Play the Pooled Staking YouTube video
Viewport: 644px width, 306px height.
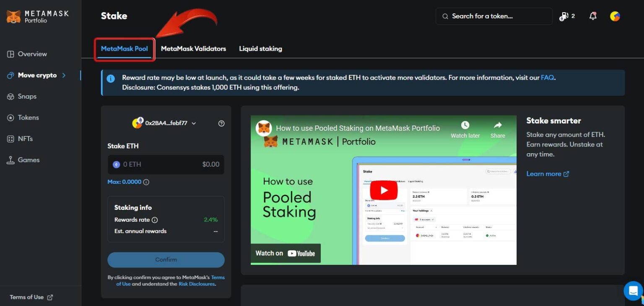383,190
